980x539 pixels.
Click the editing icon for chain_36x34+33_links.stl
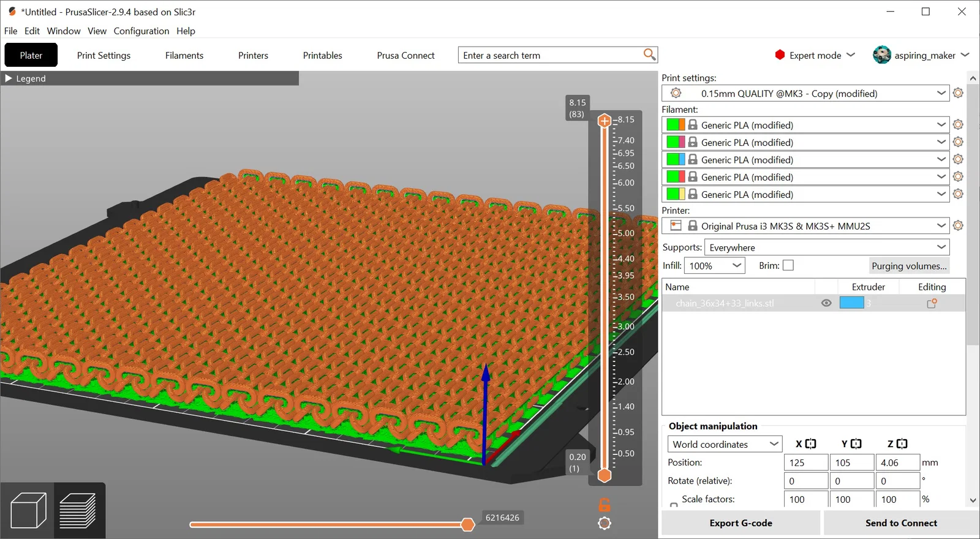click(932, 303)
